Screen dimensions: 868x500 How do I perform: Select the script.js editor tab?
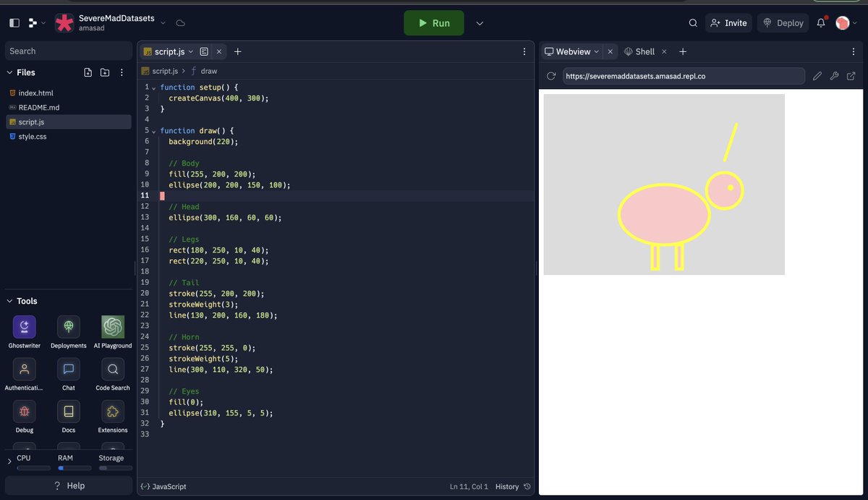pos(165,51)
